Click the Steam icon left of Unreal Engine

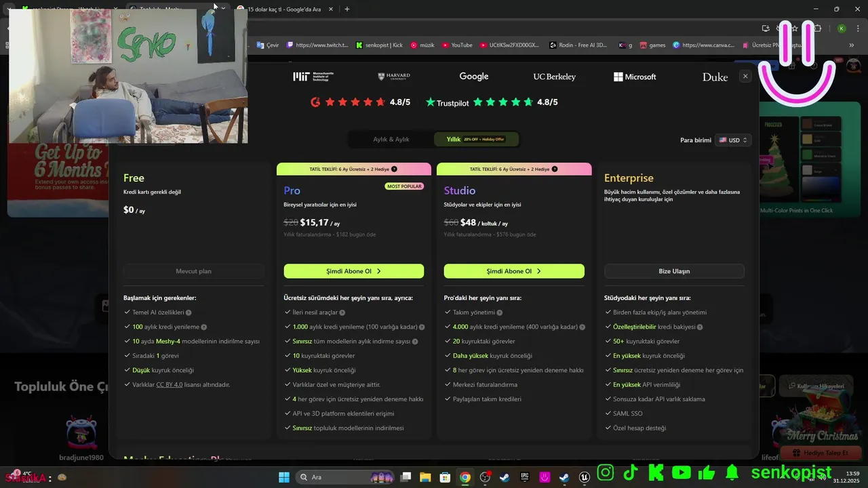click(564, 477)
